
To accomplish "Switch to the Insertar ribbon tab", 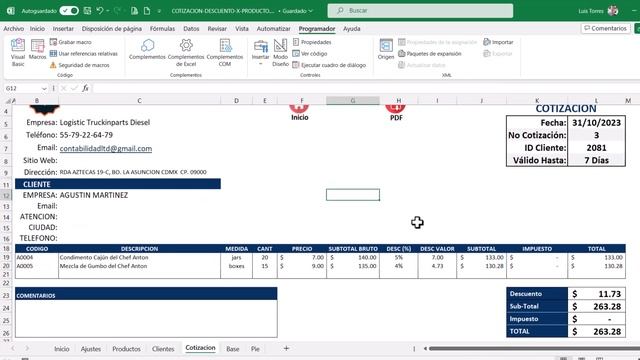I will pyautogui.click(x=63, y=29).
